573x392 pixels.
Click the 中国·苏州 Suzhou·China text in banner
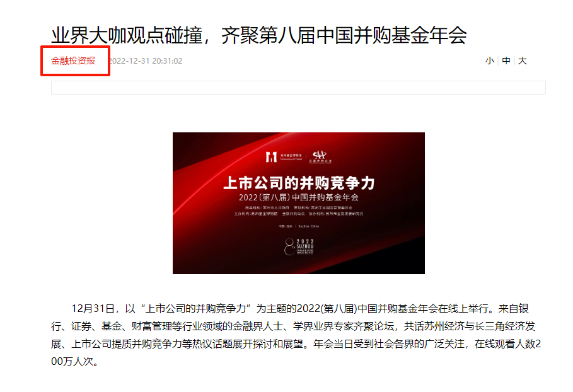[x=299, y=226]
